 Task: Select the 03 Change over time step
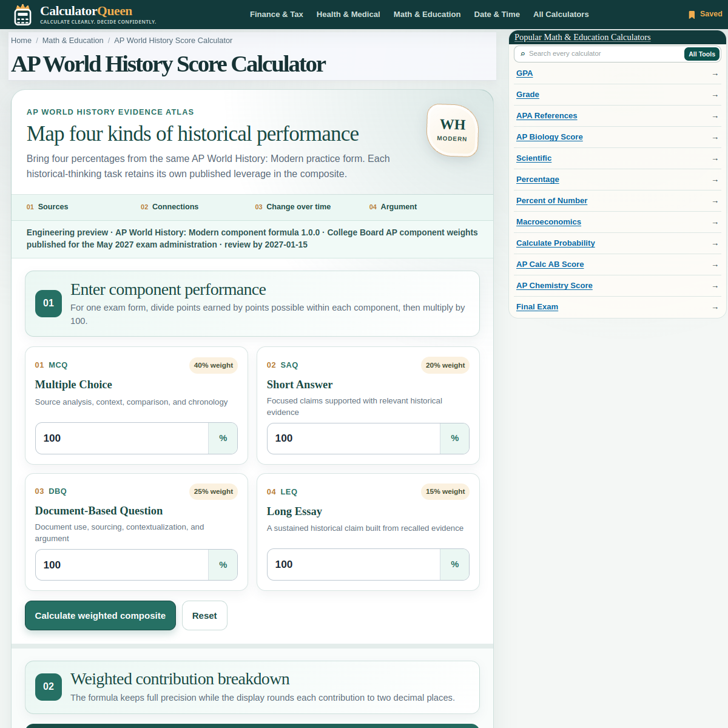point(293,207)
